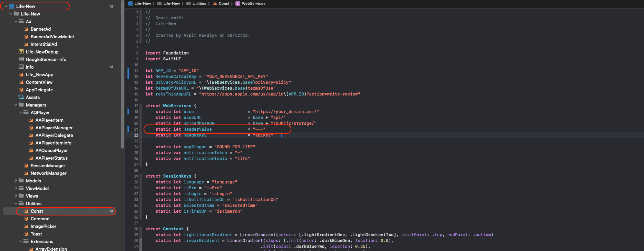
Task: Click notificationTopic variable name
Action: 205,159
